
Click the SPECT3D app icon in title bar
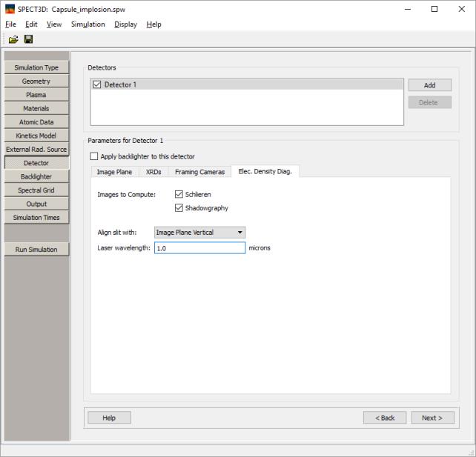(9, 9)
